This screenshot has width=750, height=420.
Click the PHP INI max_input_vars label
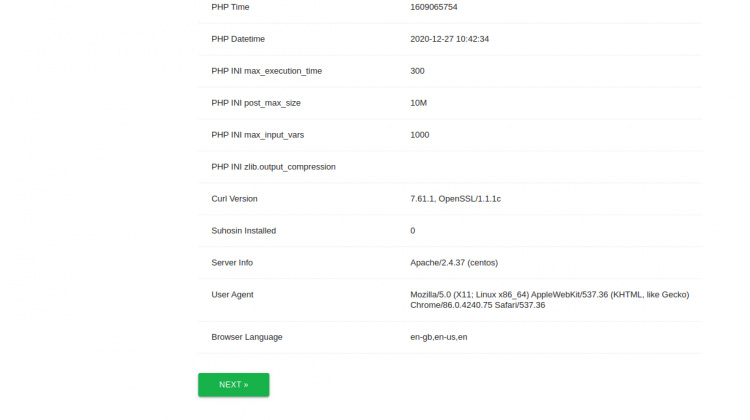(x=259, y=135)
